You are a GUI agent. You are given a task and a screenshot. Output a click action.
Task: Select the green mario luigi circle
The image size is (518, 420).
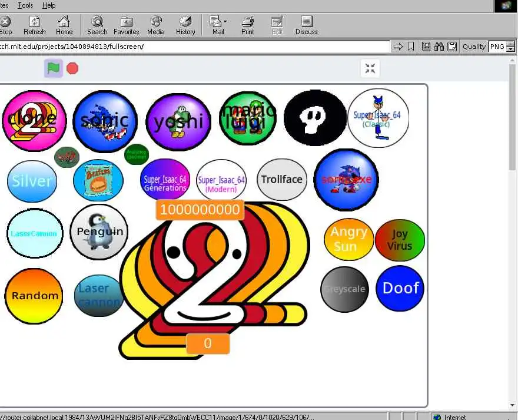coord(248,118)
